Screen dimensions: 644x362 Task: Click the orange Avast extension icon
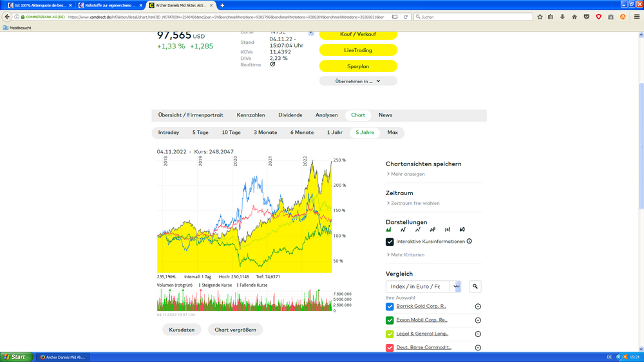623,17
